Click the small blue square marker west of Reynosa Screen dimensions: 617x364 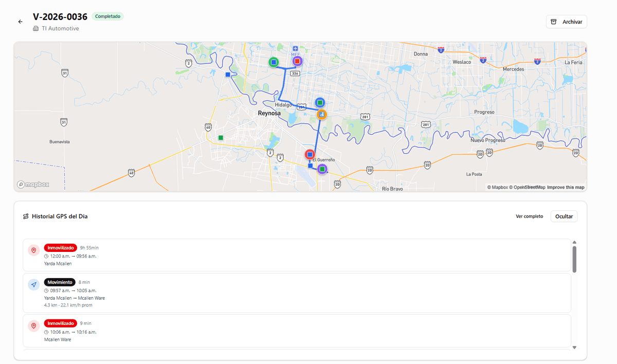(227, 74)
